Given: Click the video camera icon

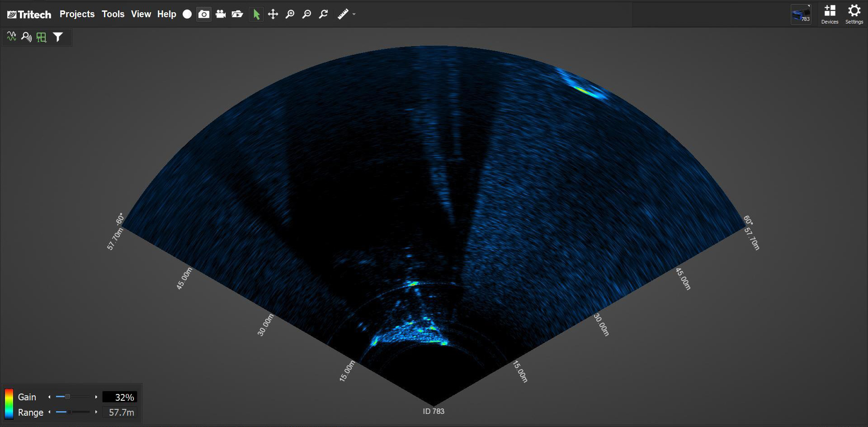Looking at the screenshot, I should 221,14.
